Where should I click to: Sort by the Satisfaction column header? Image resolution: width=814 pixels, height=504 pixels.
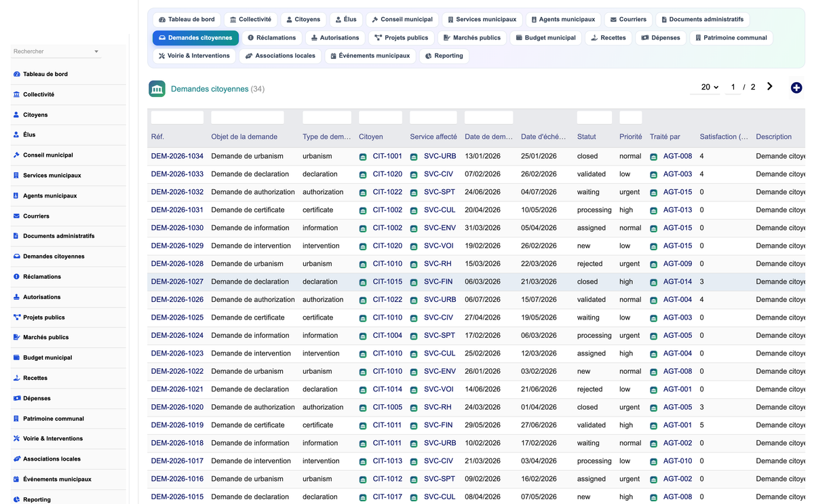tap(724, 136)
